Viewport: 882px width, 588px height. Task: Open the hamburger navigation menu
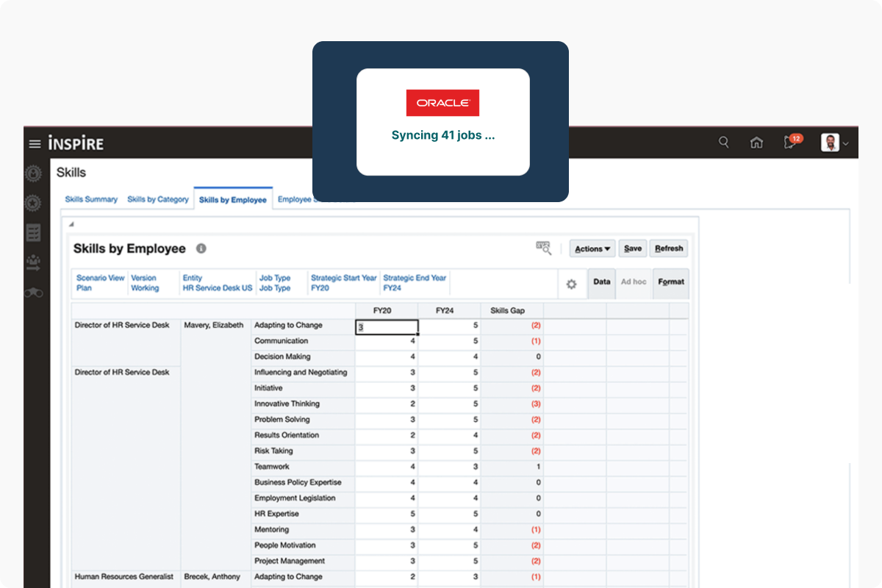pyautogui.click(x=35, y=144)
